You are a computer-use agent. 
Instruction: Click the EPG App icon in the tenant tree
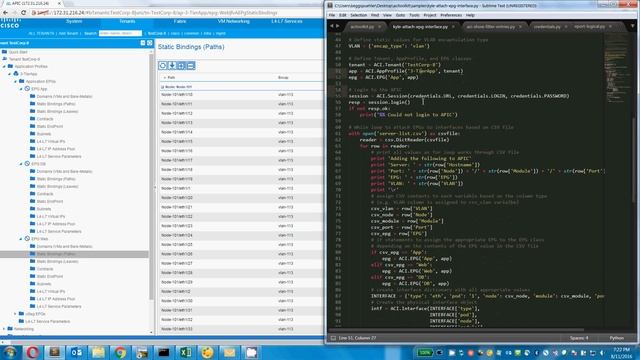(27, 89)
